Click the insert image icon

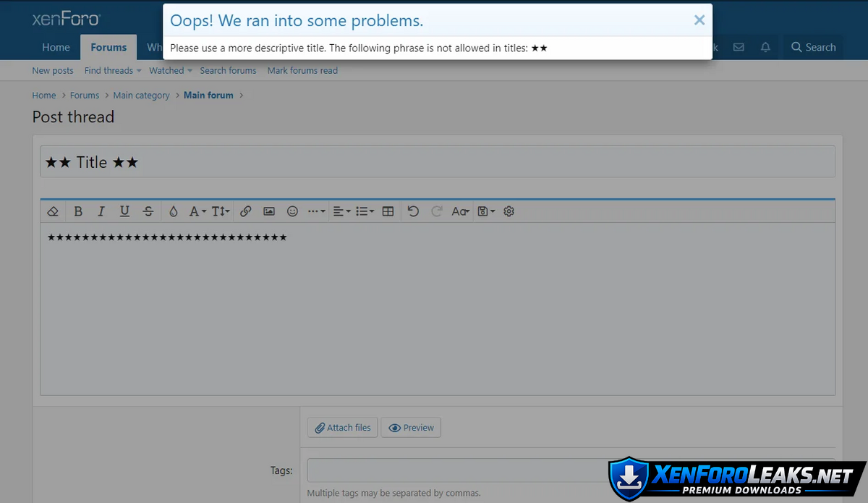[269, 211]
